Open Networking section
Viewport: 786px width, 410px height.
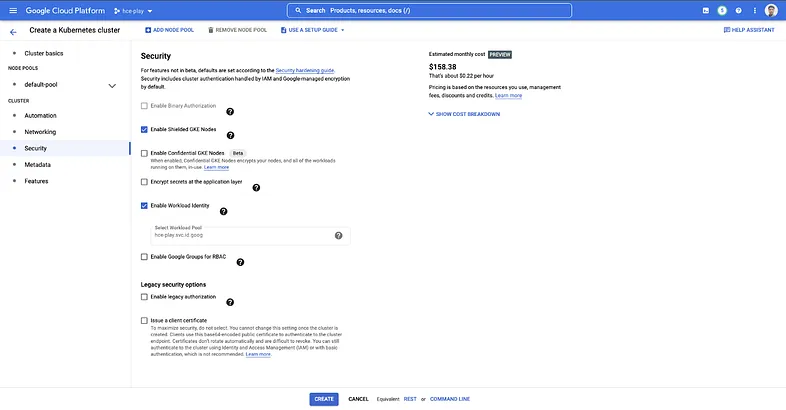(40, 132)
